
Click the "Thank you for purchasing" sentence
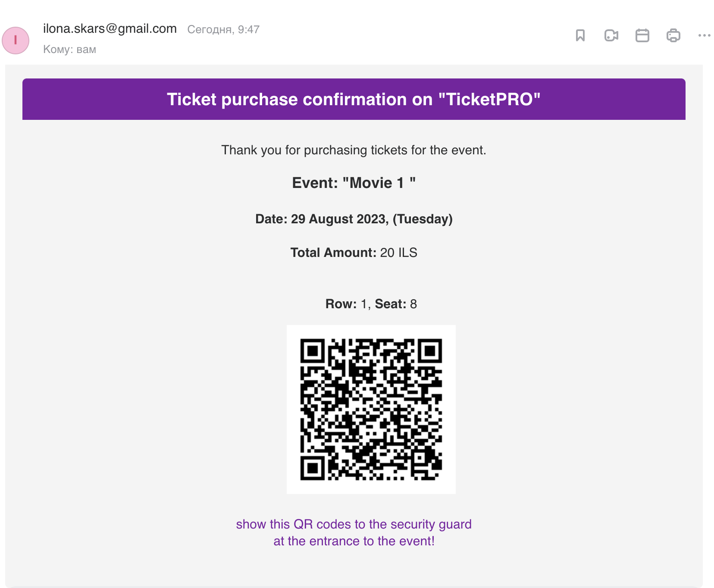pos(354,150)
